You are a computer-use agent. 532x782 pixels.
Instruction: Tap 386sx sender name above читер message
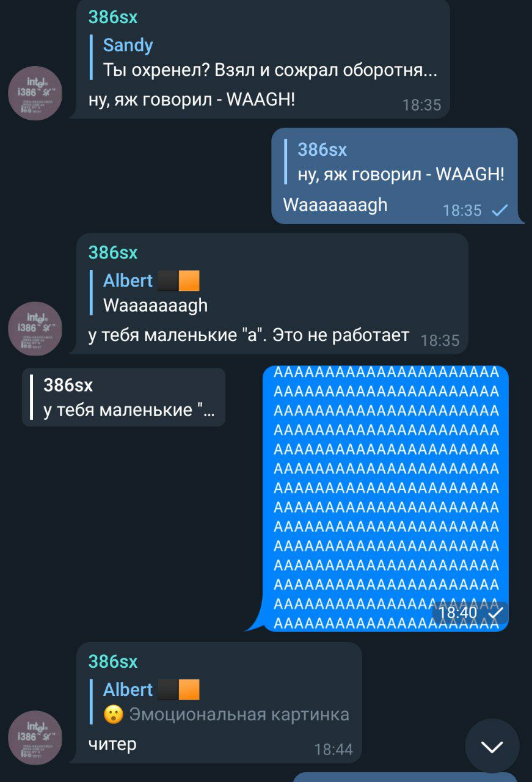pos(113,661)
